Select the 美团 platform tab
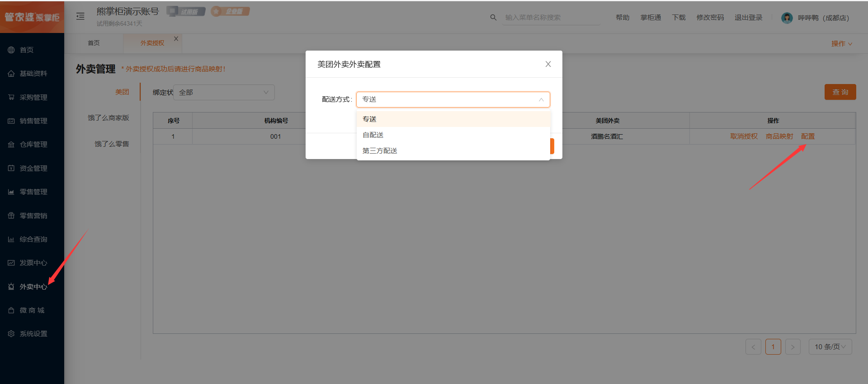This screenshot has height=384, width=868. point(122,92)
